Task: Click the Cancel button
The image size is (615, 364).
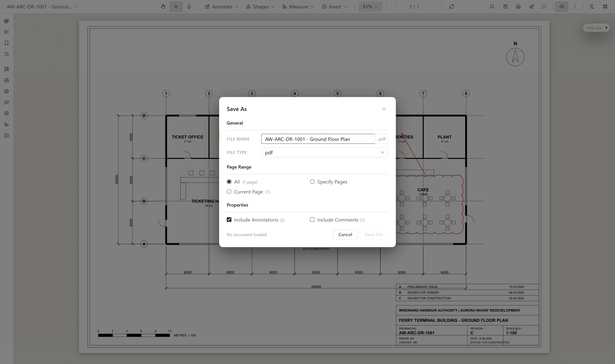Action: (x=345, y=234)
